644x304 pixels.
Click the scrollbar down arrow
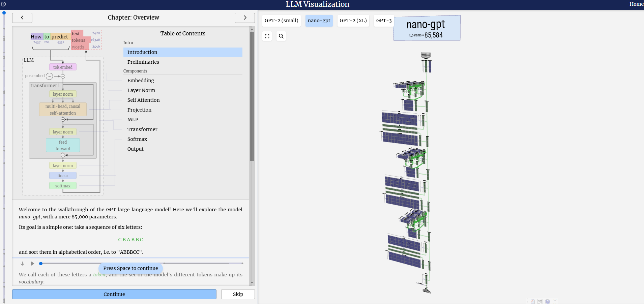(x=252, y=283)
